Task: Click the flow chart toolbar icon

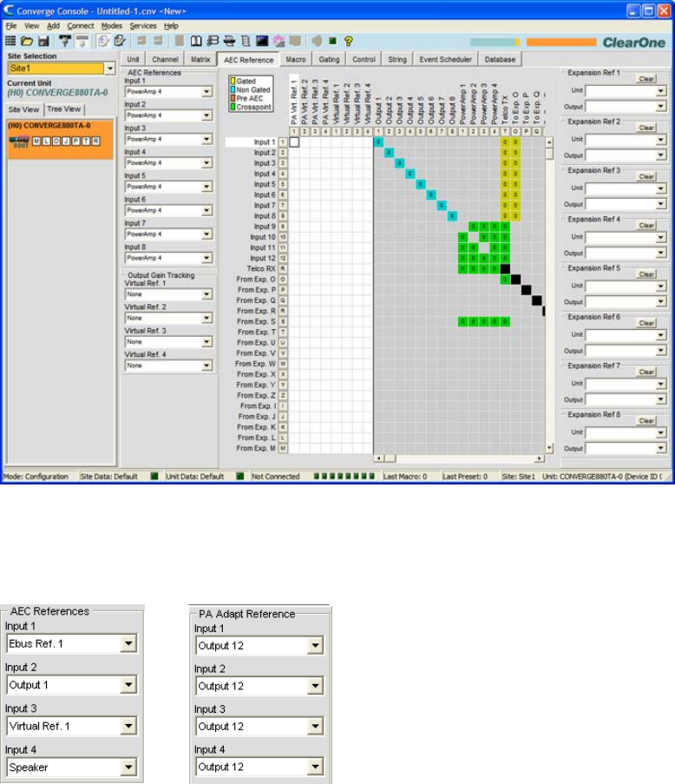Action: coord(213,41)
